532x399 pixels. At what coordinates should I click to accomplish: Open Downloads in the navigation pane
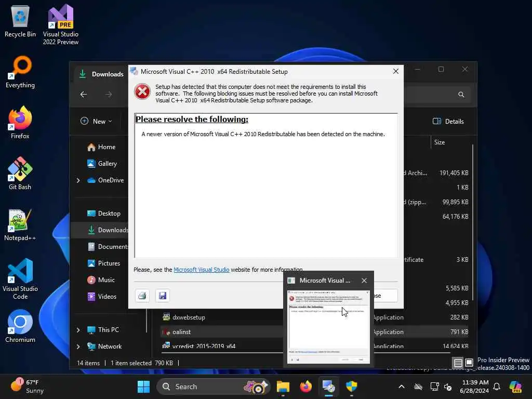click(107, 230)
